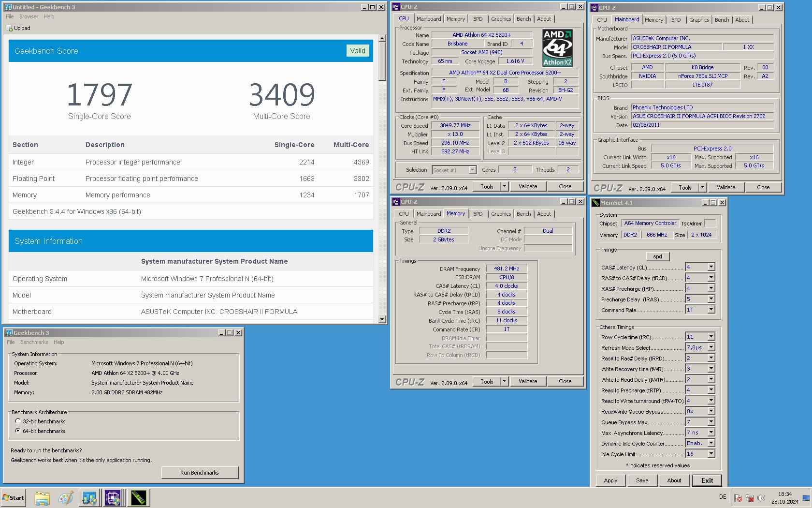812x508 pixels.
Task: Open Max. Asynchrone Latency dropdown
Action: coord(711,433)
